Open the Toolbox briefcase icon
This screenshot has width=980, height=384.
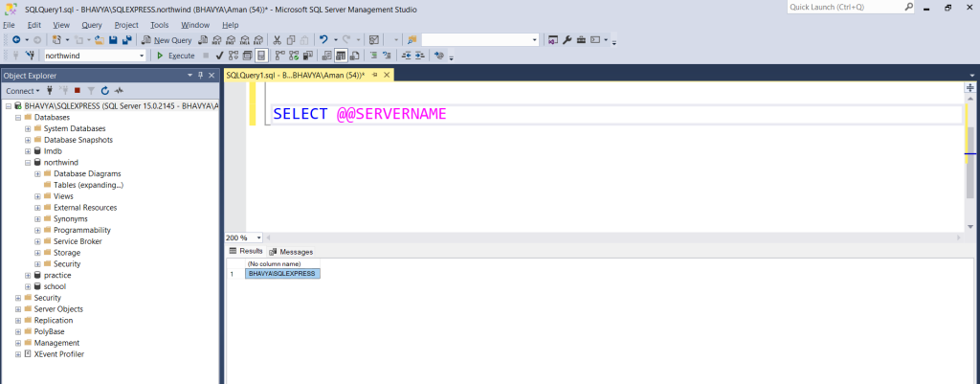581,40
